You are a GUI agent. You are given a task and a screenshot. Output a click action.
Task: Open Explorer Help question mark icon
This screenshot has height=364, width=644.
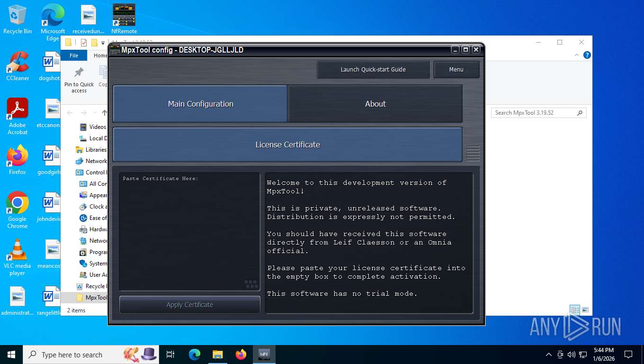[x=587, y=55]
